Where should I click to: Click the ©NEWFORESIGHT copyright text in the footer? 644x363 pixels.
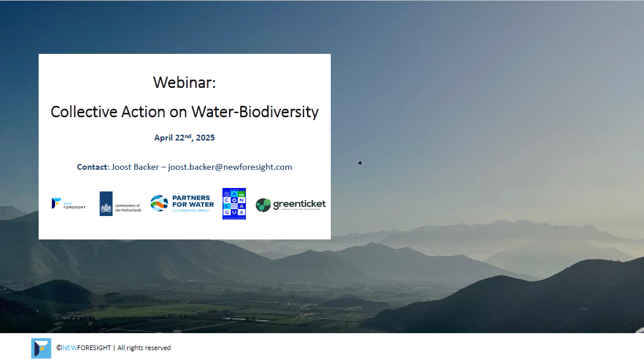tap(84, 348)
